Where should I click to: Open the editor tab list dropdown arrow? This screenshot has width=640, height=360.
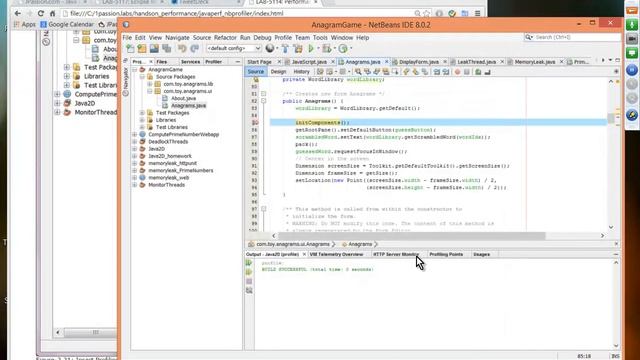[x=610, y=60]
